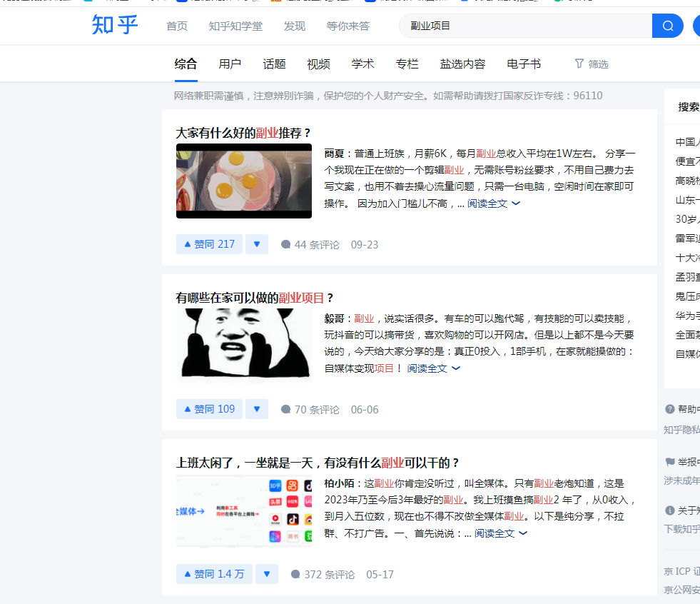This screenshot has width=700, height=604.
Task: Click the search magnifier icon
Action: point(666,25)
